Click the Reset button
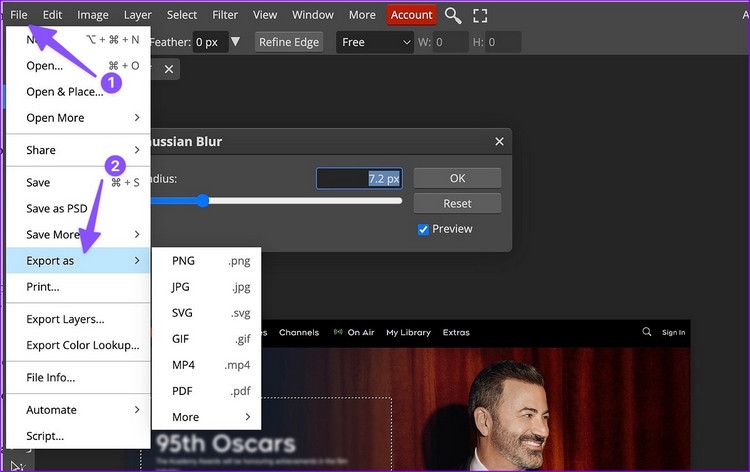The image size is (750, 472). (x=457, y=204)
